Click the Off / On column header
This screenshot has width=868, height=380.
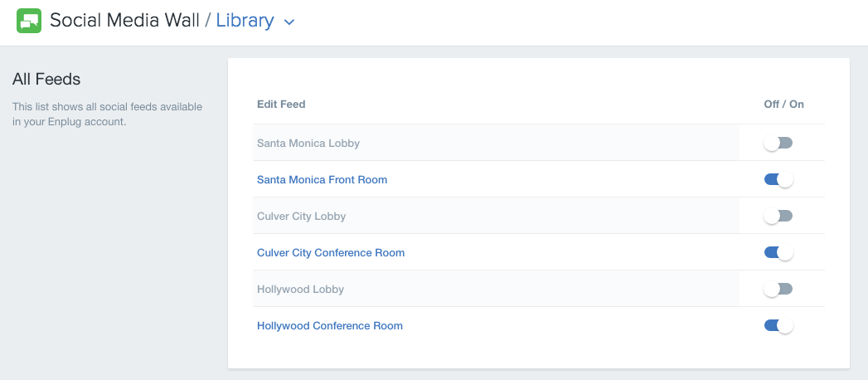[784, 105]
